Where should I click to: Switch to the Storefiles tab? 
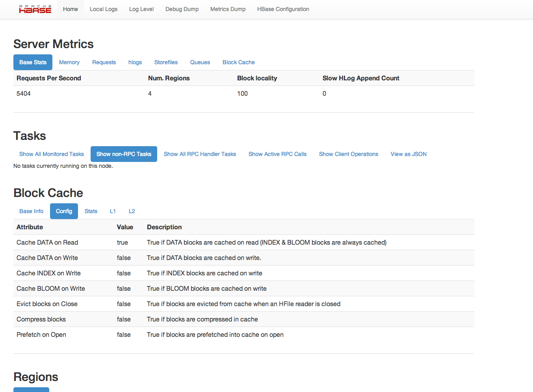coord(166,62)
